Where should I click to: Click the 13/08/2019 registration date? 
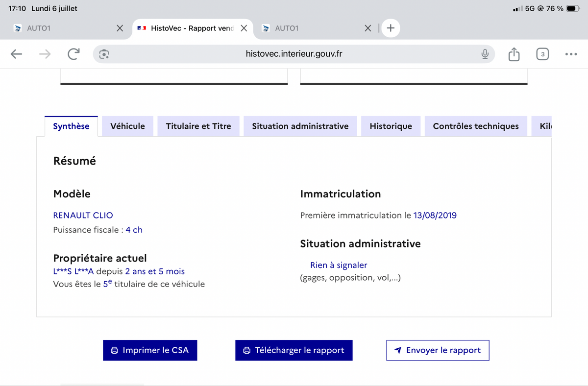pyautogui.click(x=435, y=215)
